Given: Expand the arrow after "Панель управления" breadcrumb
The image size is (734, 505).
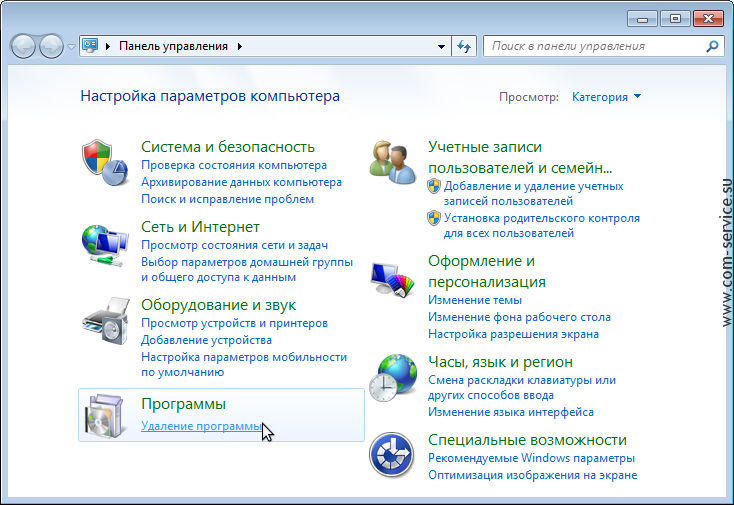Looking at the screenshot, I should tap(240, 46).
